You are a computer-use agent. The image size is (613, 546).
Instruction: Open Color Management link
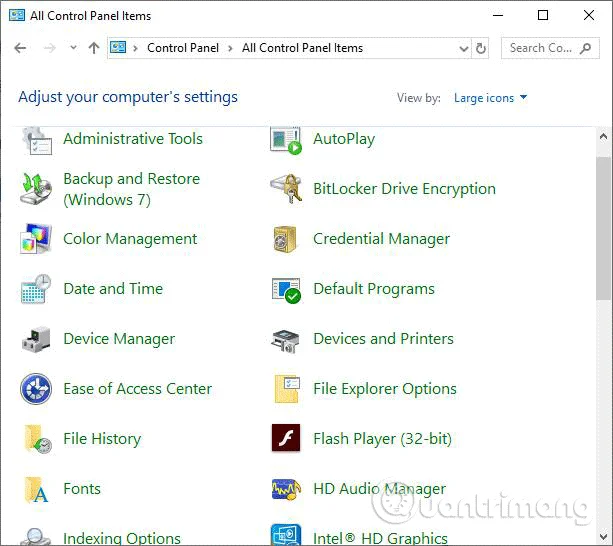point(130,239)
